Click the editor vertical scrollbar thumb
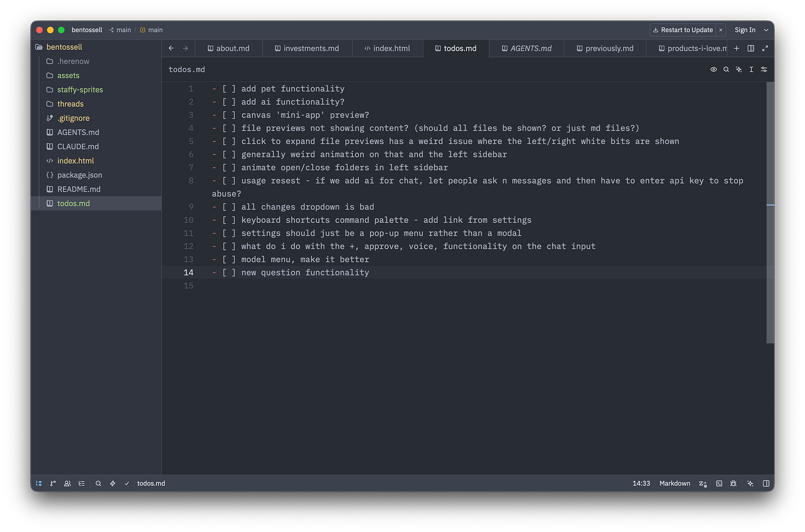 pyautogui.click(x=770, y=213)
